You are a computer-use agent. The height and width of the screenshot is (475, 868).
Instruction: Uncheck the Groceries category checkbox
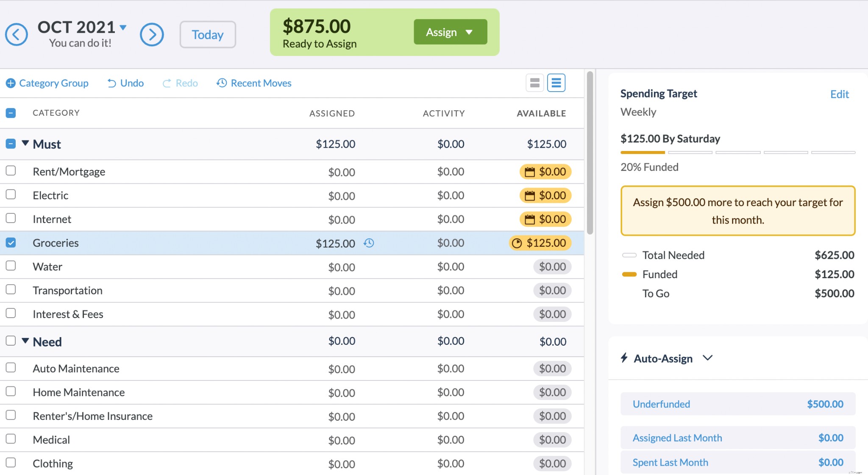click(x=11, y=242)
